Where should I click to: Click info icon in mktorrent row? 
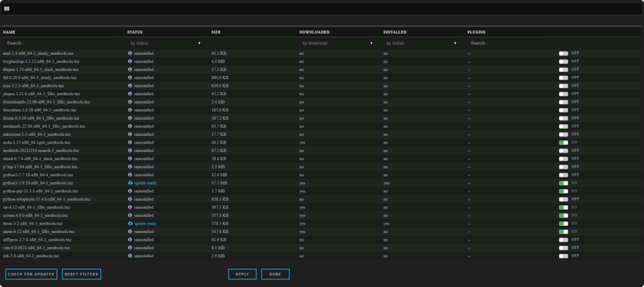(x=130, y=134)
